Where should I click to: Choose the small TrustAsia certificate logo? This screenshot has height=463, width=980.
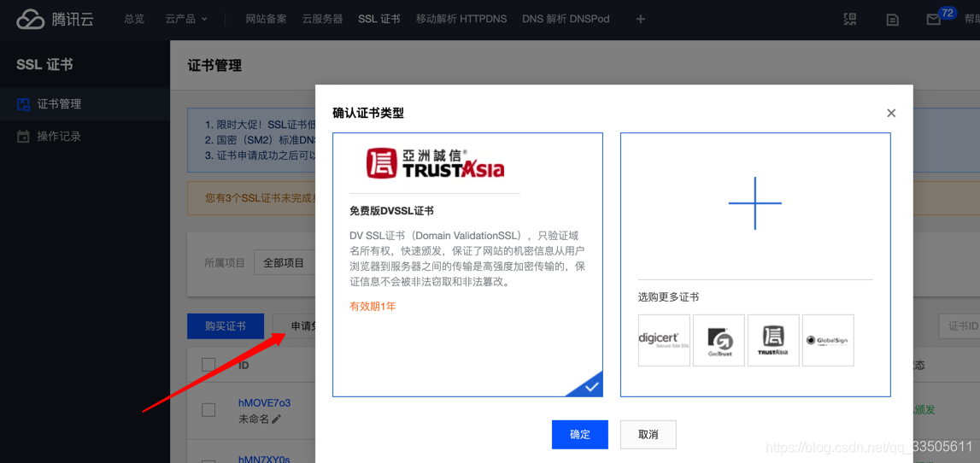point(773,340)
